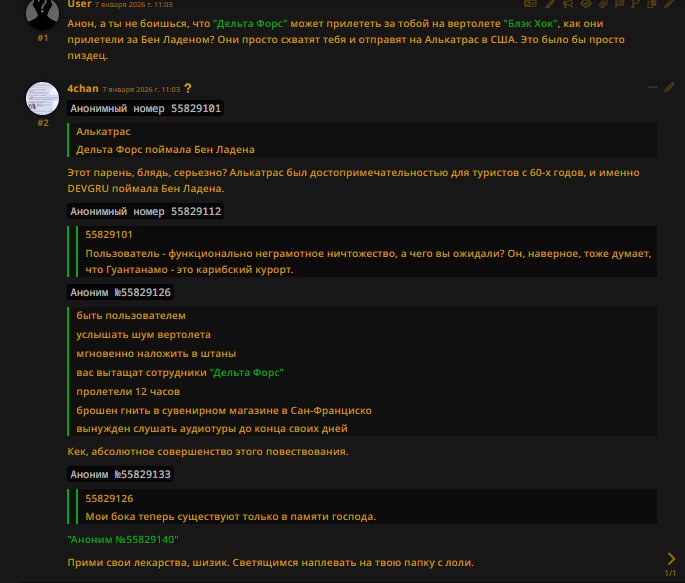The height and width of the screenshot is (583, 685).
Task: Click the paintbrush icon on message #1
Action: pyautogui.click(x=550, y=3)
